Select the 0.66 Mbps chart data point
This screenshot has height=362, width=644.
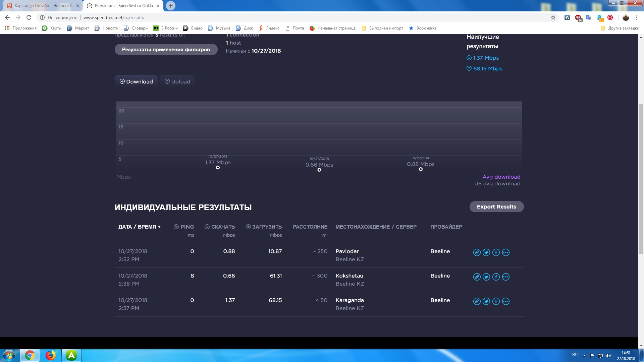click(x=319, y=170)
